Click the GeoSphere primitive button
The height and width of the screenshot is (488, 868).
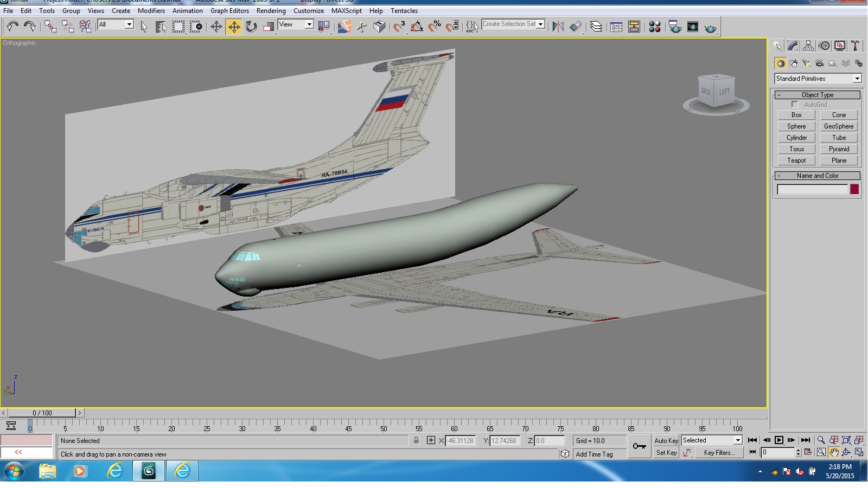point(839,126)
